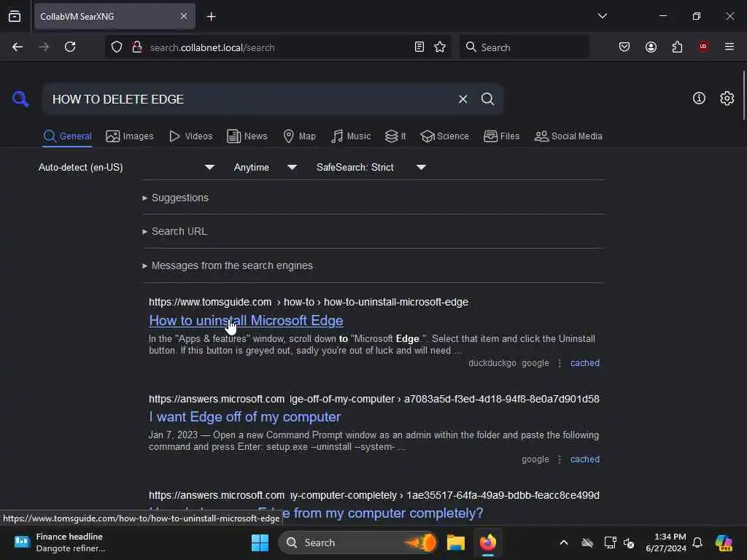747x560 pixels.
Task: Click the Firefox taskbar icon
Action: click(488, 542)
